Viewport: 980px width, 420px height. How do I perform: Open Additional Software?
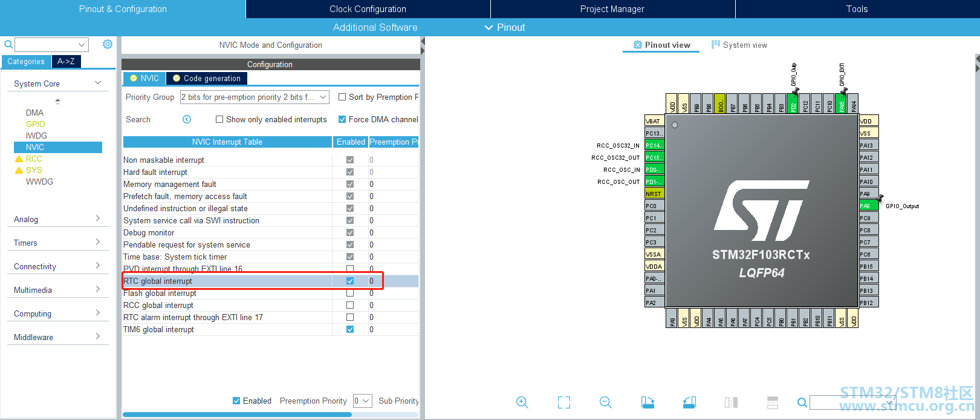375,27
